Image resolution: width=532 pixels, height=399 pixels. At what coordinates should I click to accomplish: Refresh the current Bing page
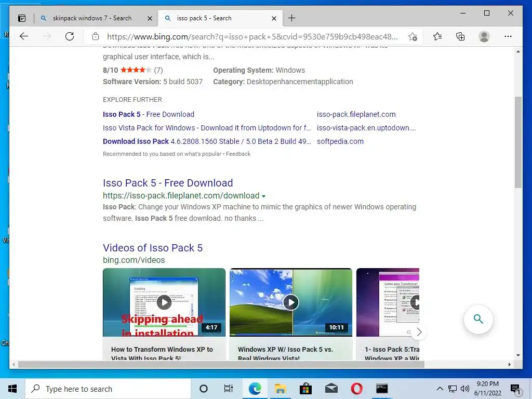click(70, 36)
